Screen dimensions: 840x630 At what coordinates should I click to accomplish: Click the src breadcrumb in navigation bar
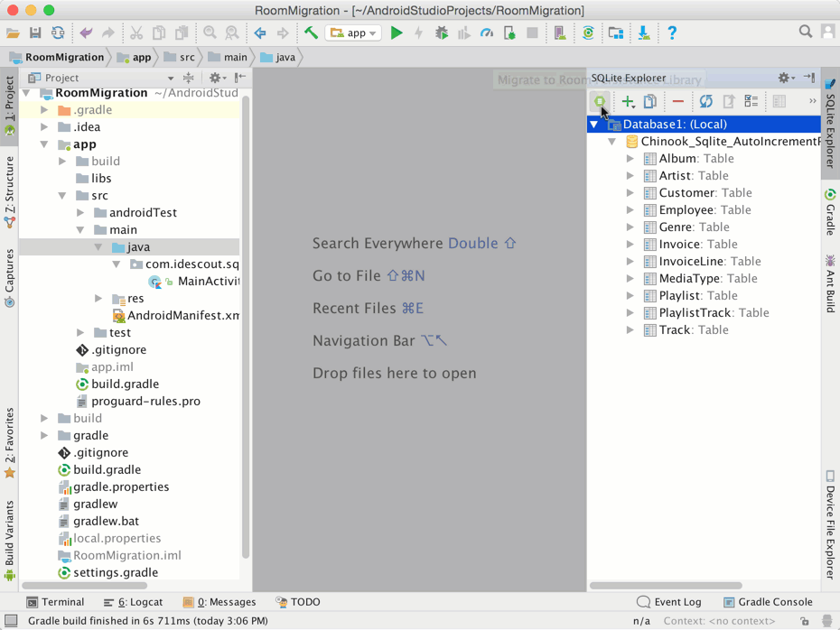[x=180, y=57]
